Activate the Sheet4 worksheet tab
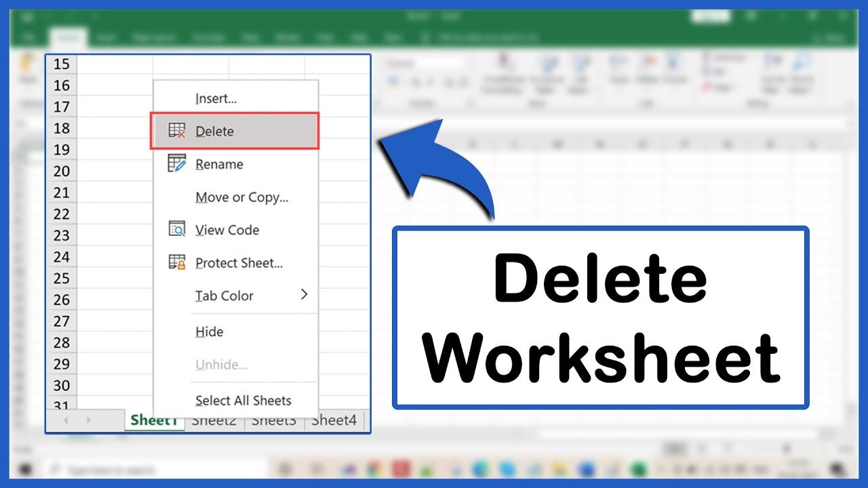Screen dimensions: 868x488 click(x=334, y=421)
